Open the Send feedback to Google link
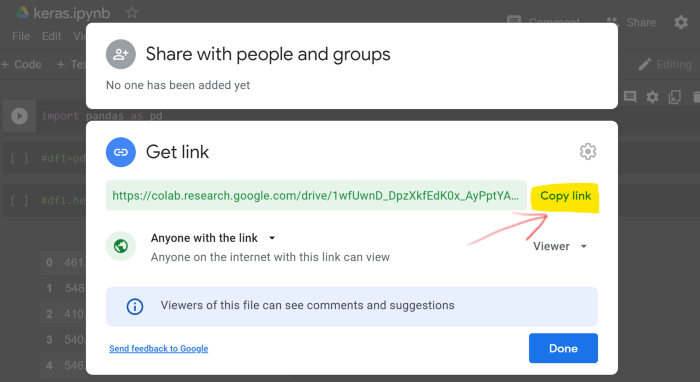This screenshot has width=700, height=382. click(x=158, y=349)
